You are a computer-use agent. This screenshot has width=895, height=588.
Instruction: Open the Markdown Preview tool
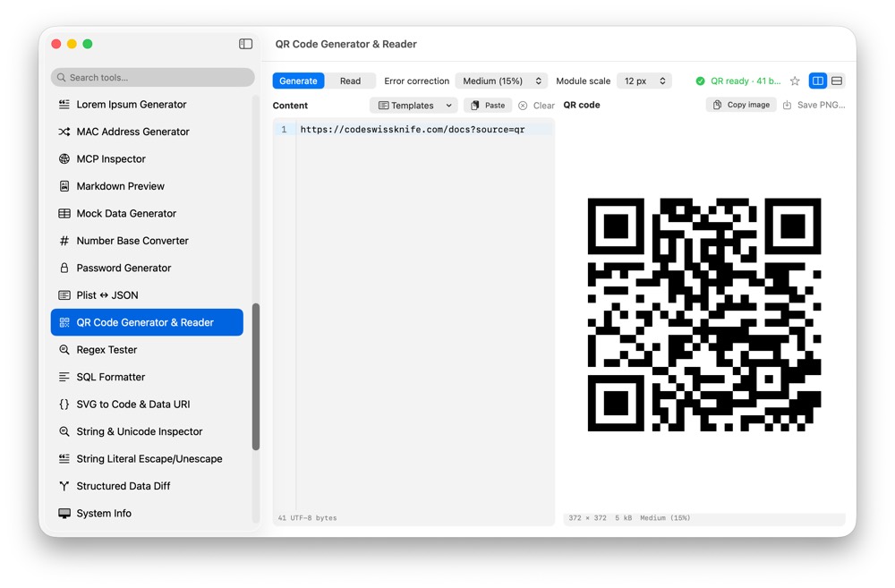point(148,186)
